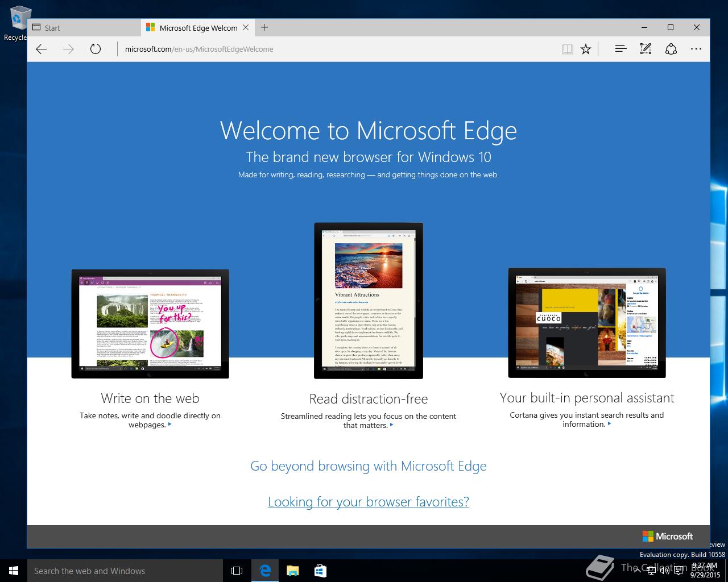
Task: Open the Store icon on the taskbar
Action: point(320,571)
